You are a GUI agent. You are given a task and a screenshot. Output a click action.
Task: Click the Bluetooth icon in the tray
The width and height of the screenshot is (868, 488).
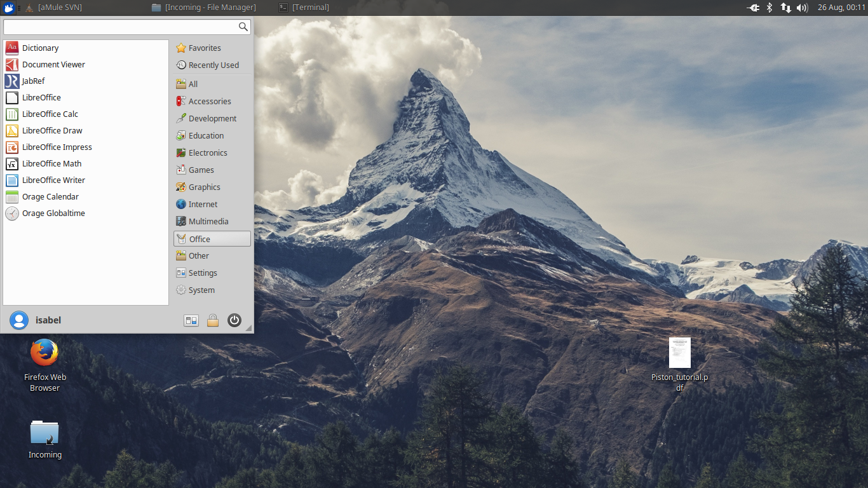(770, 8)
